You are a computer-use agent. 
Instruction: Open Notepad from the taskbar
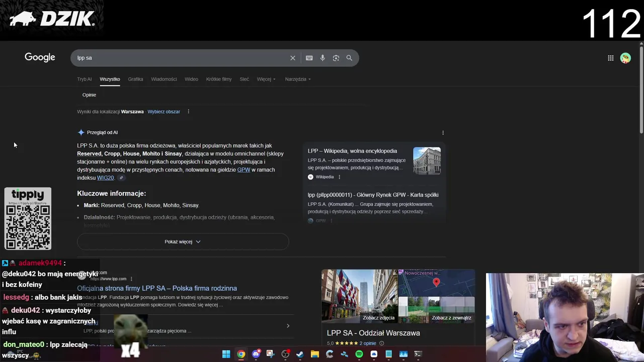(388, 354)
